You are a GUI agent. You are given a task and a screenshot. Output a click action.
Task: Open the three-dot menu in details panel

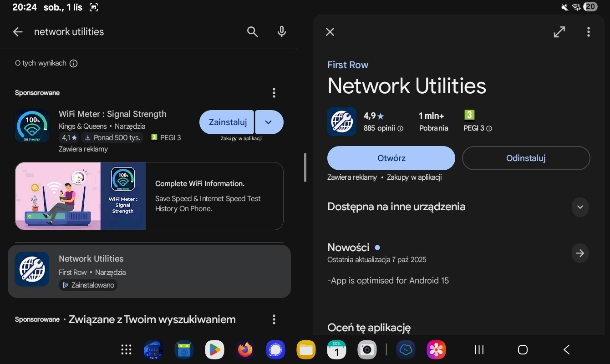coord(588,32)
